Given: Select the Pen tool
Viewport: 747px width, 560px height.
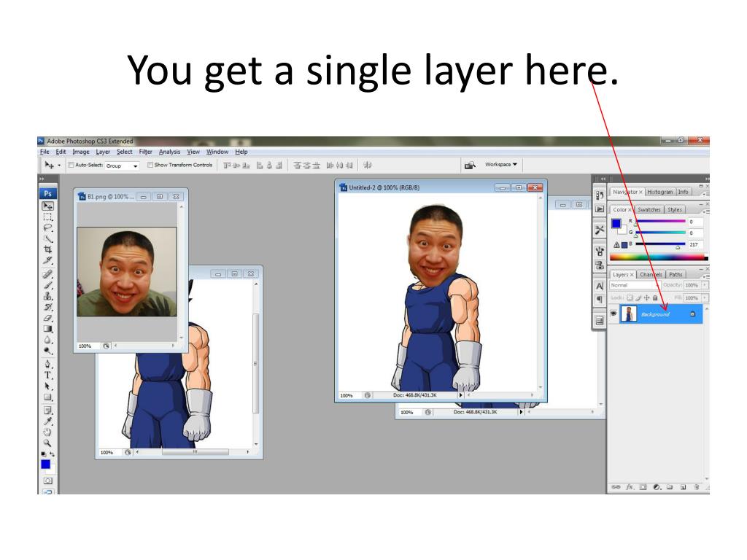Looking at the screenshot, I should tap(47, 365).
